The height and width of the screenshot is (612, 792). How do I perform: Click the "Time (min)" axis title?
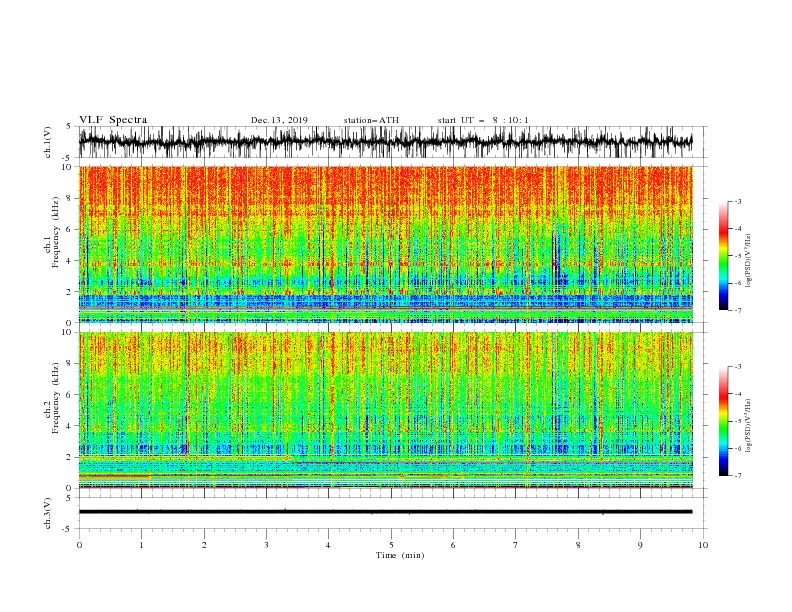[400, 555]
